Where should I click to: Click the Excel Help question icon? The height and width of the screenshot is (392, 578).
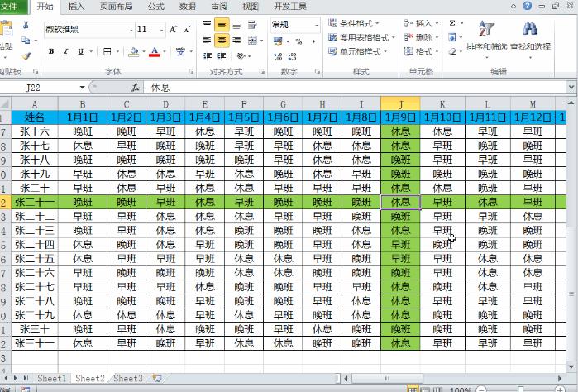(528, 6)
